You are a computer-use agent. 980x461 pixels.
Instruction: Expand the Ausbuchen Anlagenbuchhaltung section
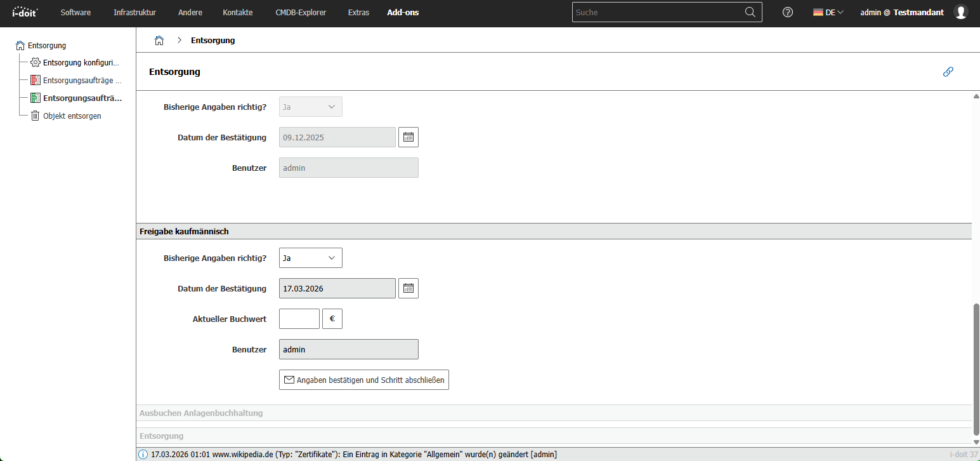201,413
